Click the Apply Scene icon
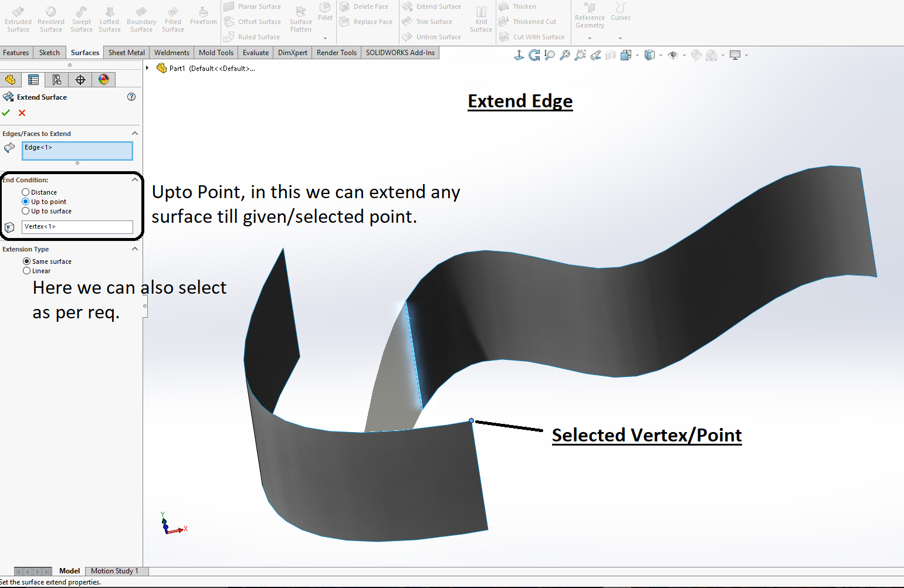 (x=712, y=55)
